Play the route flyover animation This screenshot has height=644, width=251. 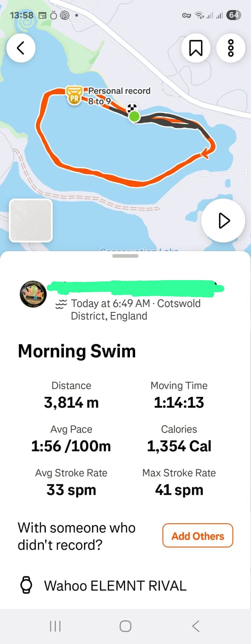click(x=223, y=221)
